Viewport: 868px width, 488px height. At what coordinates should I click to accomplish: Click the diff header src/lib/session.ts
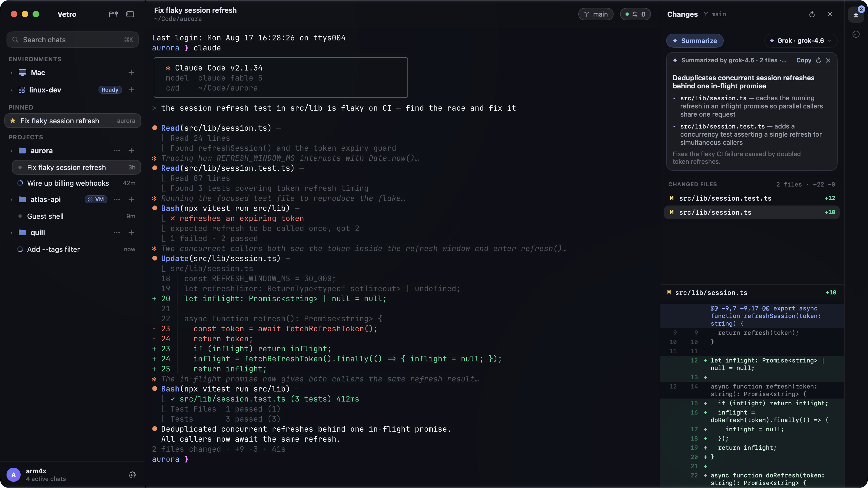coord(752,293)
